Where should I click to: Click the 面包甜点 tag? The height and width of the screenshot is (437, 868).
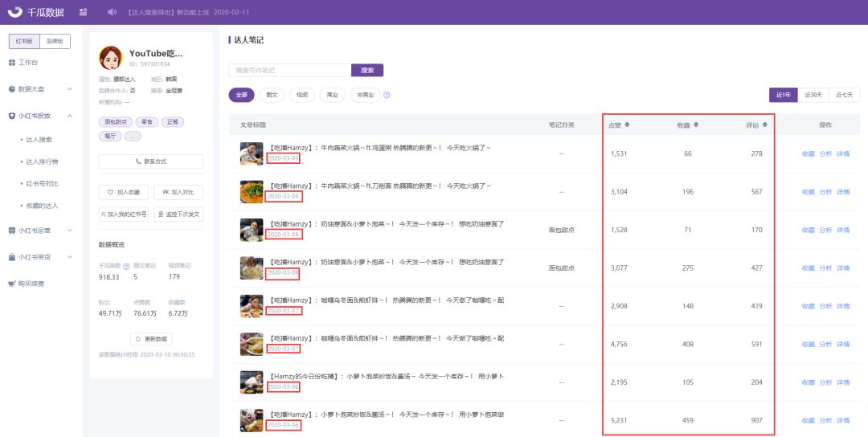pos(116,121)
